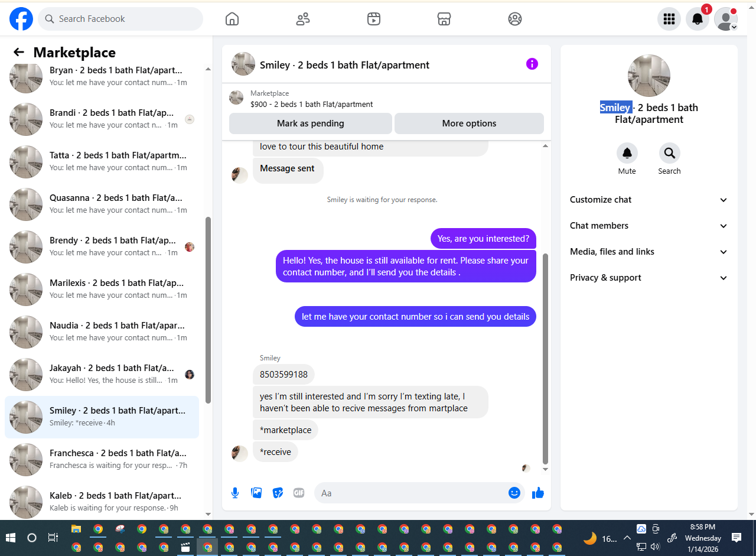756x556 pixels.
Task: Open the Marilexis conversation
Action: click(102, 289)
